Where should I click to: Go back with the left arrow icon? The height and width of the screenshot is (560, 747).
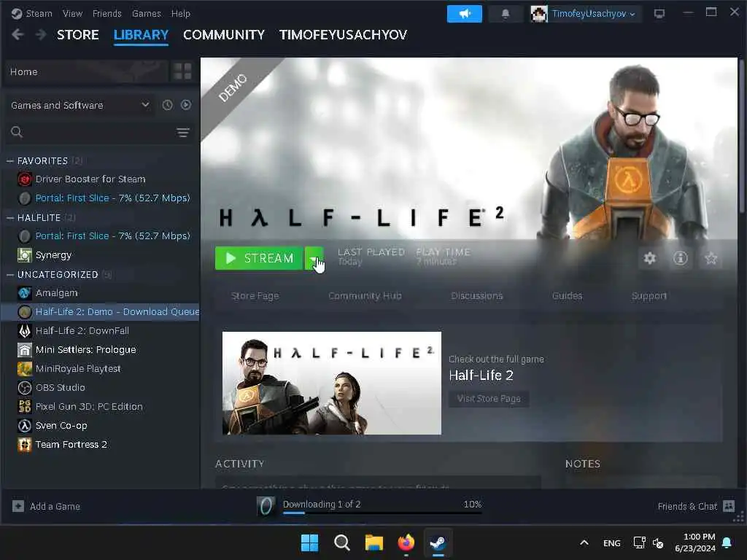[x=18, y=34]
